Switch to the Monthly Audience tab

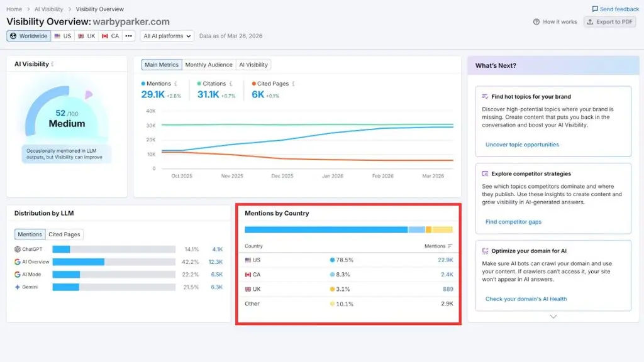pyautogui.click(x=209, y=65)
